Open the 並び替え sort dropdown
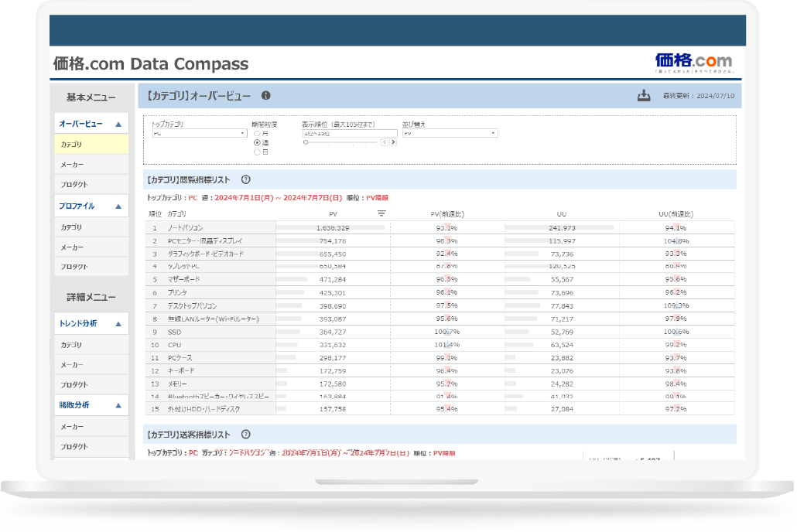Viewport: 797px width, 532px height. coord(450,133)
